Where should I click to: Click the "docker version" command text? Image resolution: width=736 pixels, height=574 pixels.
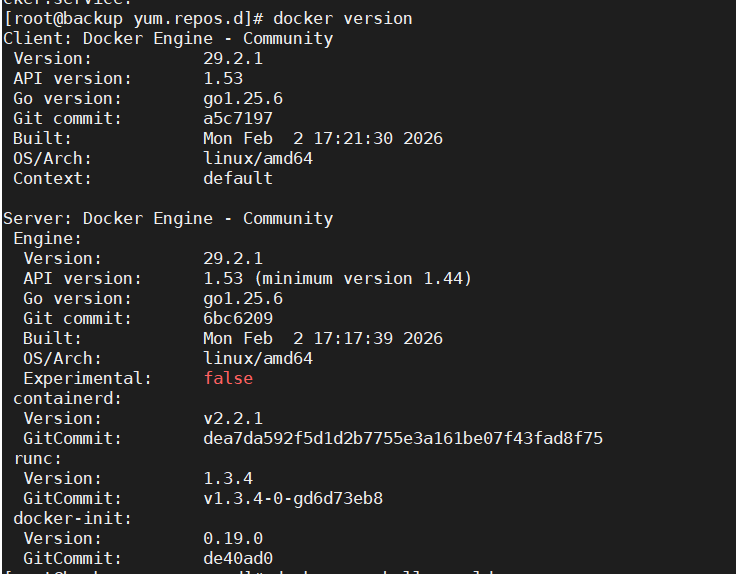[342, 18]
